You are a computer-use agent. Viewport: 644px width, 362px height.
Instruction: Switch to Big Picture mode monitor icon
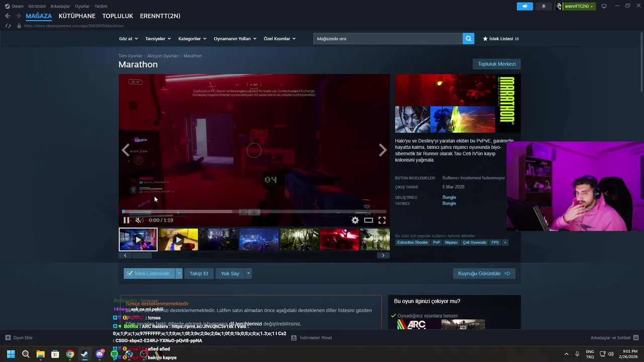(x=604, y=7)
